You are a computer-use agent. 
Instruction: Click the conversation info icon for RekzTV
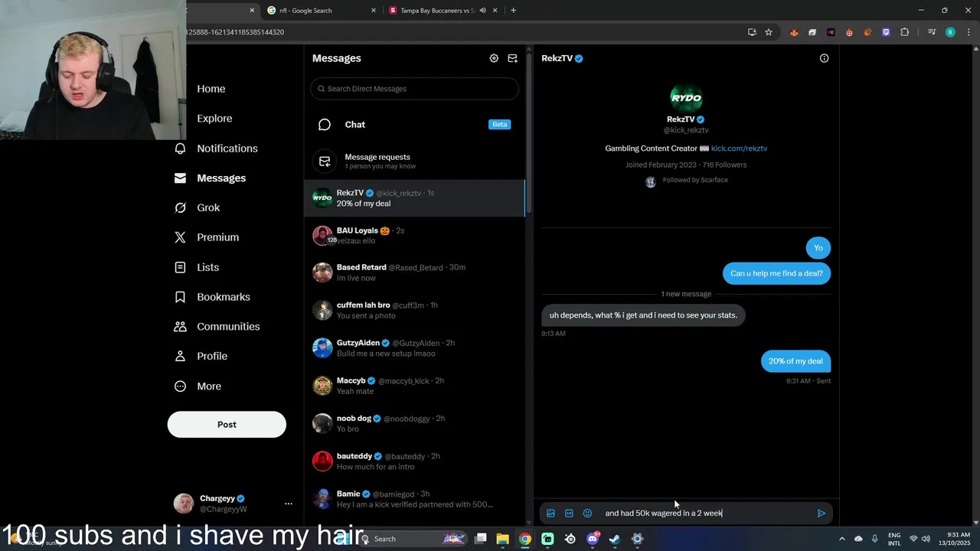pyautogui.click(x=824, y=58)
